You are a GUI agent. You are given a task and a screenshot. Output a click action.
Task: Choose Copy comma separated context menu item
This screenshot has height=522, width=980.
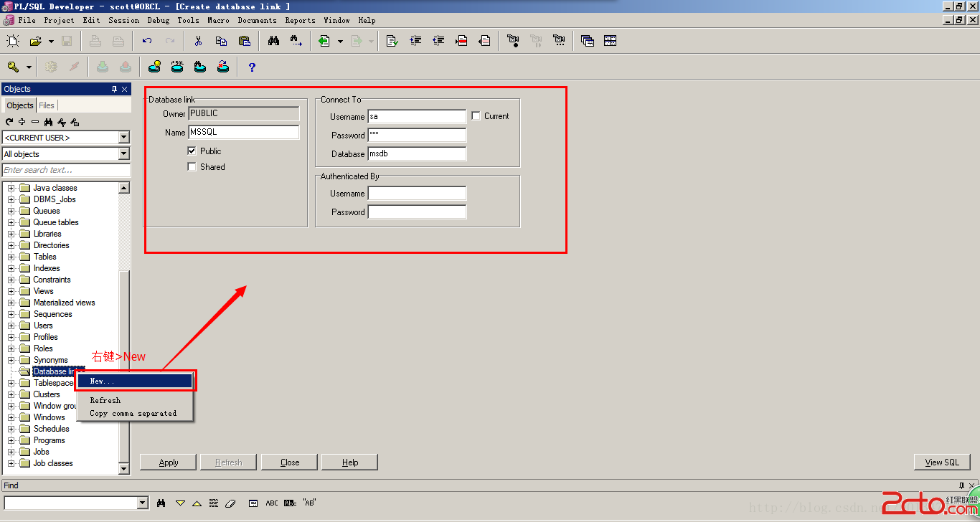(135, 413)
